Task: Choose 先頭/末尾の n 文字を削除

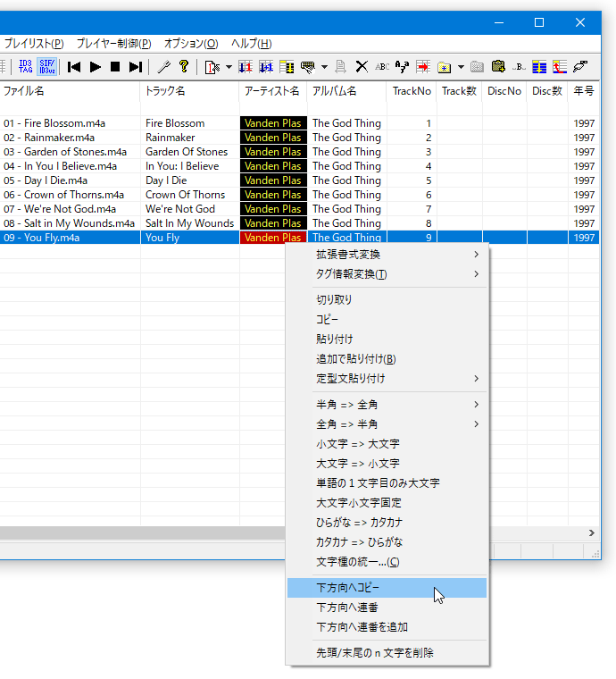Action: click(387, 653)
